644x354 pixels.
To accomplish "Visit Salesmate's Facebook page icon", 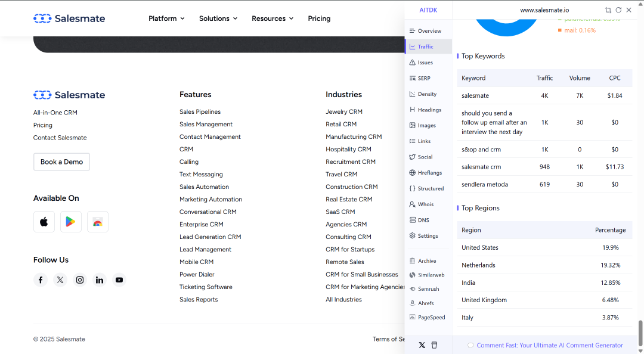I will (x=41, y=280).
